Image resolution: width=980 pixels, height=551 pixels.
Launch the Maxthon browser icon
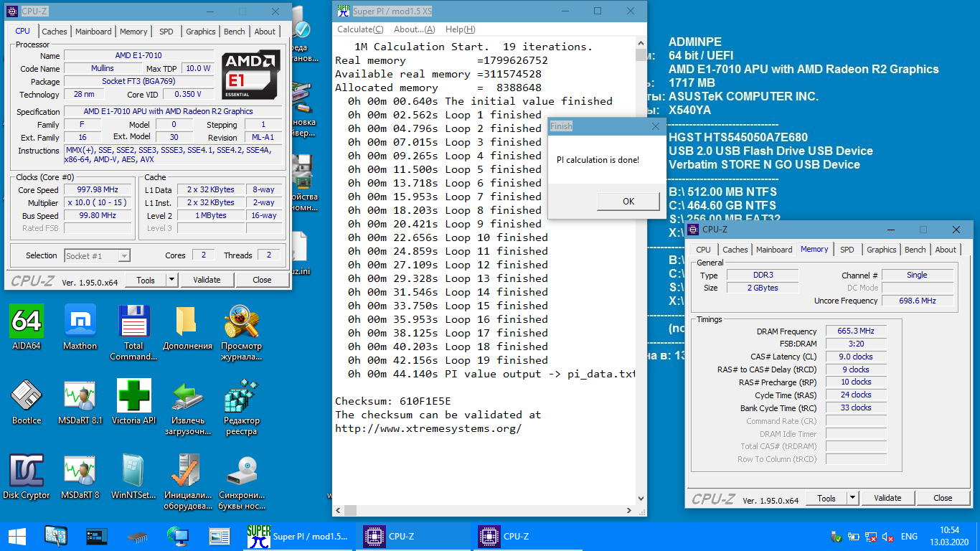pos(80,327)
